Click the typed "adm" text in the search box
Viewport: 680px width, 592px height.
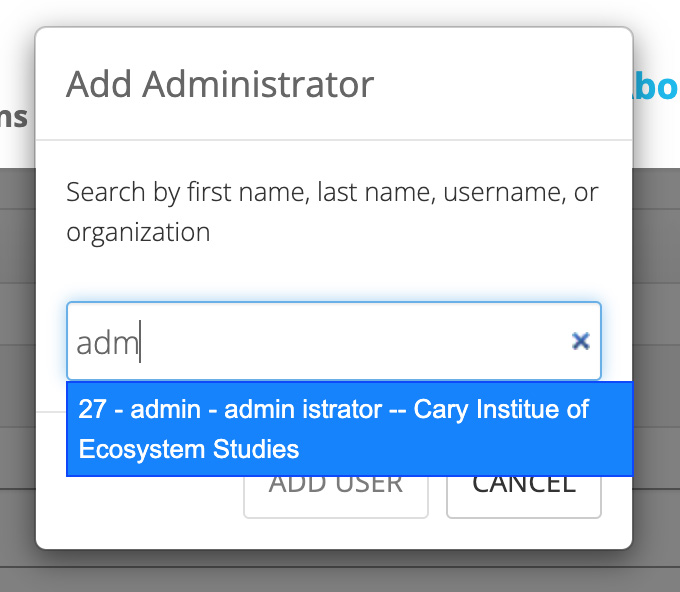point(107,343)
